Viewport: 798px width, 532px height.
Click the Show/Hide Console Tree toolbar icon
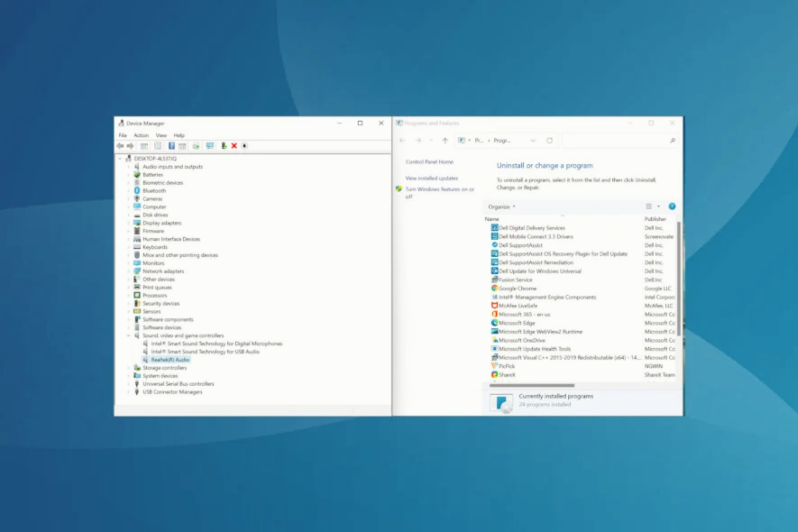pyautogui.click(x=144, y=146)
